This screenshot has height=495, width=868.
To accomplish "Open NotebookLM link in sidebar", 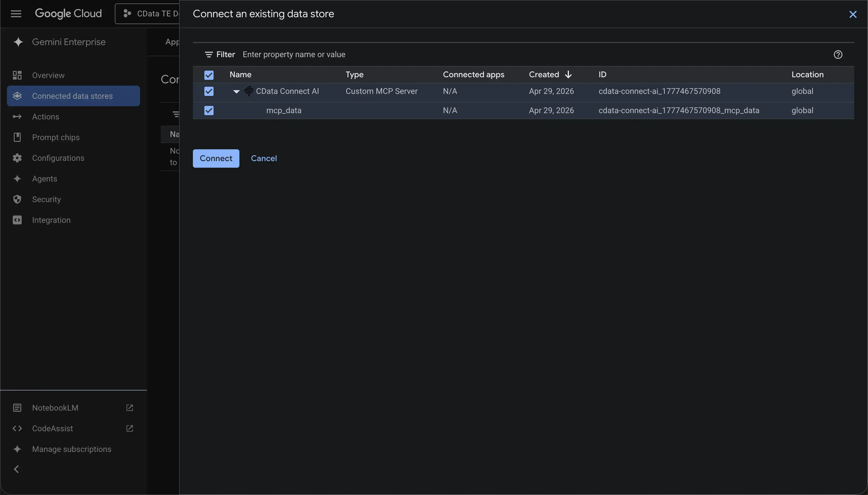I will 73,408.
